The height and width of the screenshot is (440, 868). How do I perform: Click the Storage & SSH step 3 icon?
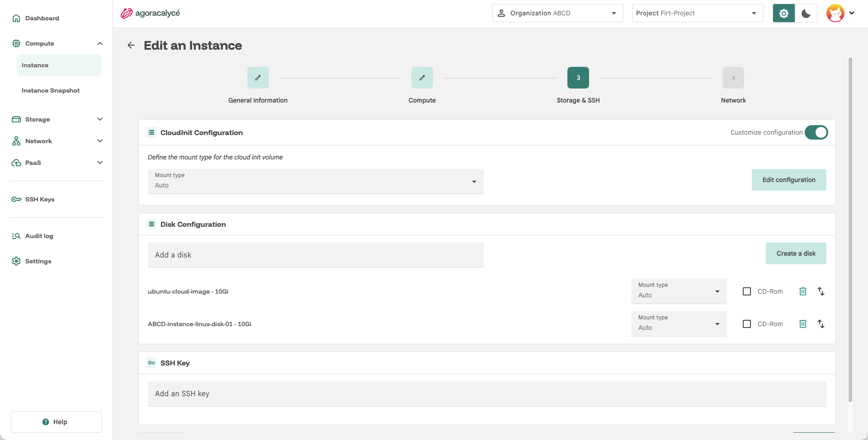tap(578, 78)
